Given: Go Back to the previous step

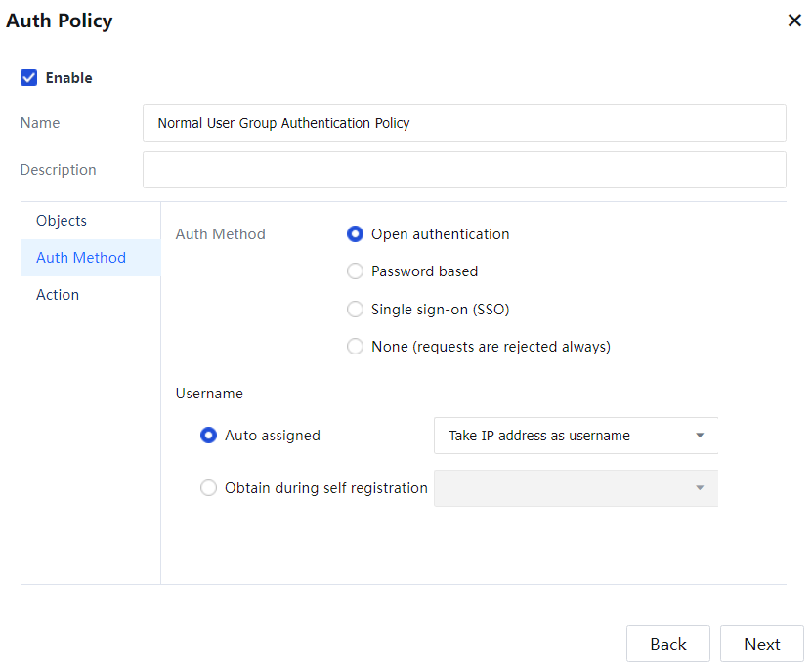Looking at the screenshot, I should coord(668,645).
